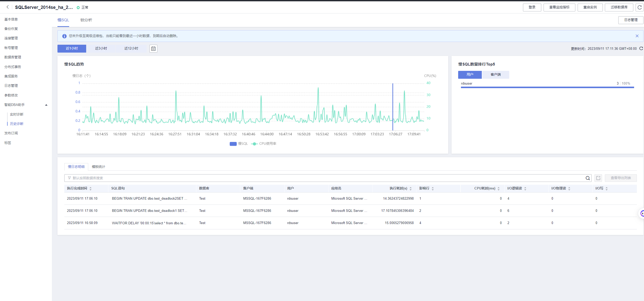644x301 pixels.
Task: Click the 正常 instance status indicator
Action: [82, 7]
